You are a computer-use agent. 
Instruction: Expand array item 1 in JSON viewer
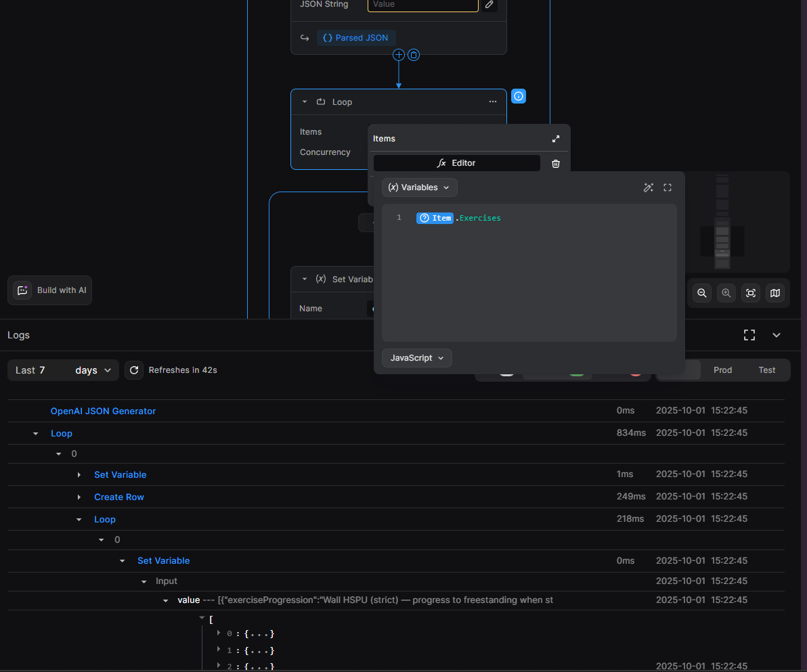pyautogui.click(x=219, y=650)
